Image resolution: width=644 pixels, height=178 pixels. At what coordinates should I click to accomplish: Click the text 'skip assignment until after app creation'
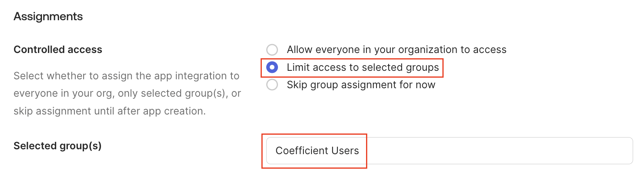(x=109, y=111)
